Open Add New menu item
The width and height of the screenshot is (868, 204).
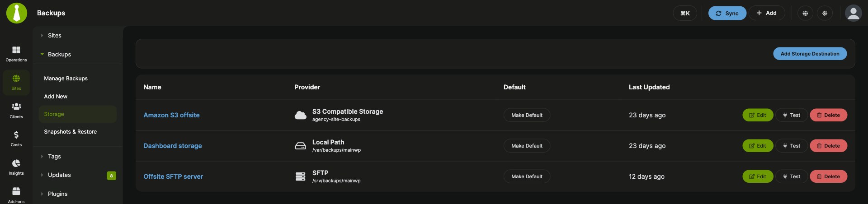click(56, 97)
